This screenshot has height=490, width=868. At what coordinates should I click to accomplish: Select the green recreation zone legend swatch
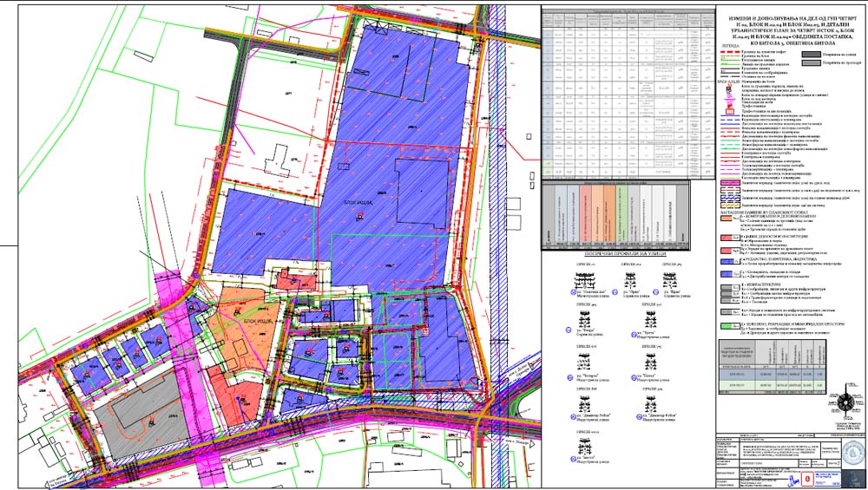click(x=727, y=324)
